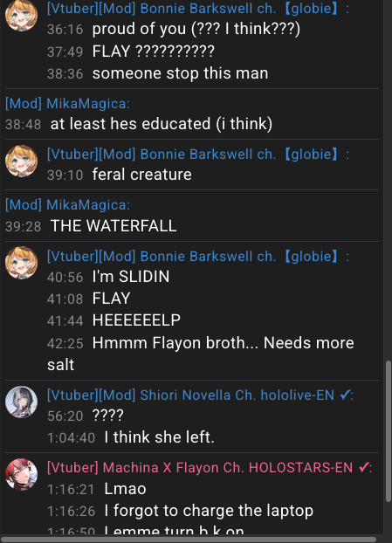Click Shiori Novella's profile avatar
Screen dimensions: 392x543
[x=21, y=402]
